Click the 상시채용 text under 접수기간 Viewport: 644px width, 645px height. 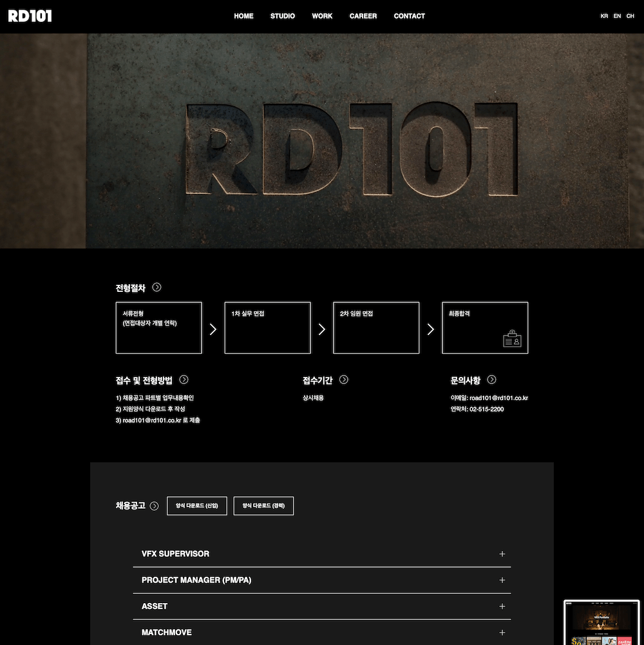(x=314, y=398)
